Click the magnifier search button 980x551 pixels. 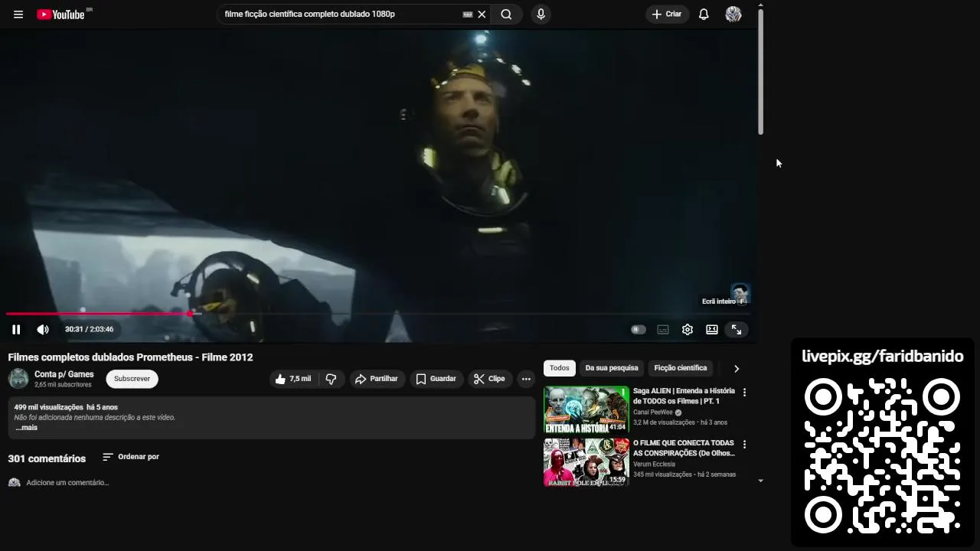506,15
